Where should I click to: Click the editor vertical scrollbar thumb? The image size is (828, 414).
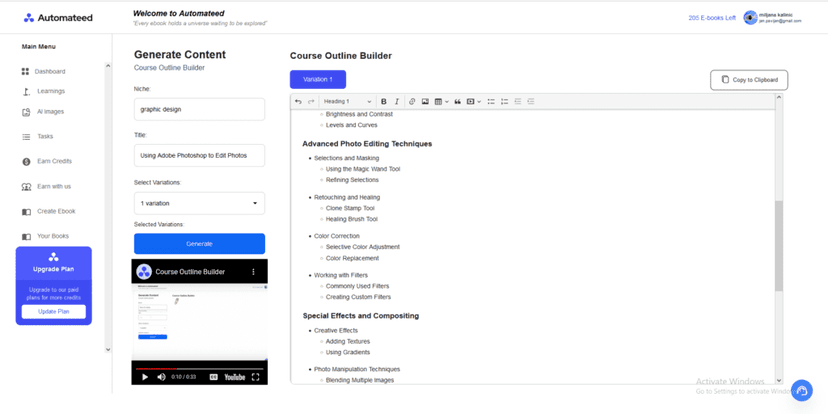point(778,246)
